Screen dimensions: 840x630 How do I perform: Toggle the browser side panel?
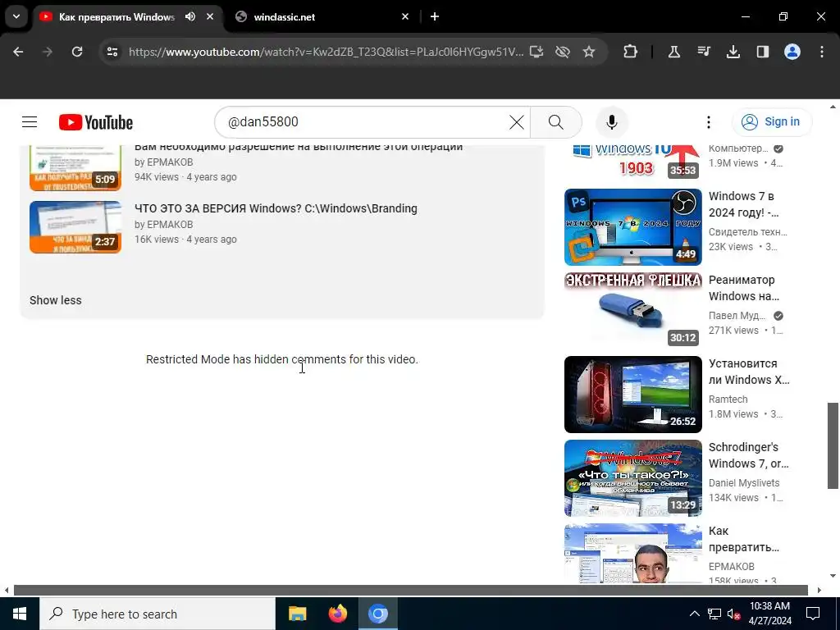click(x=763, y=52)
